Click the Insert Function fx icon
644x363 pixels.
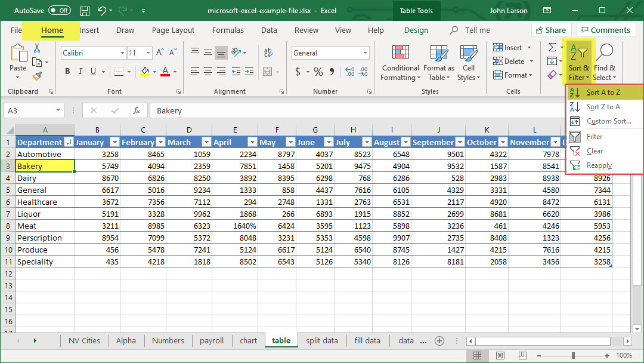point(137,110)
